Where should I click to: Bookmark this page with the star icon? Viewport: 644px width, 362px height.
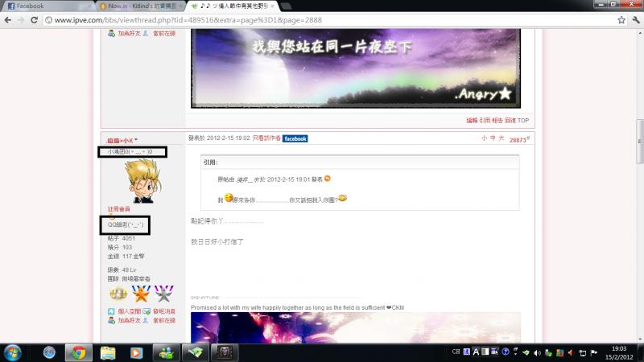point(621,19)
